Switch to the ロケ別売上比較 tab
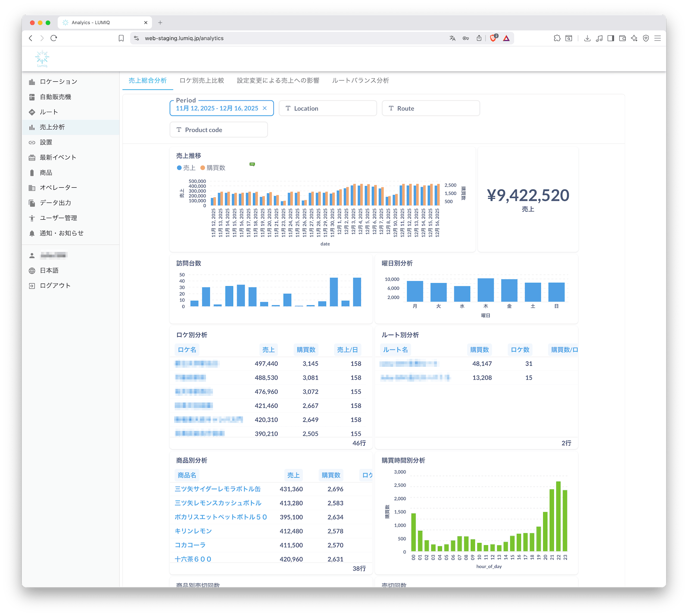 [202, 81]
